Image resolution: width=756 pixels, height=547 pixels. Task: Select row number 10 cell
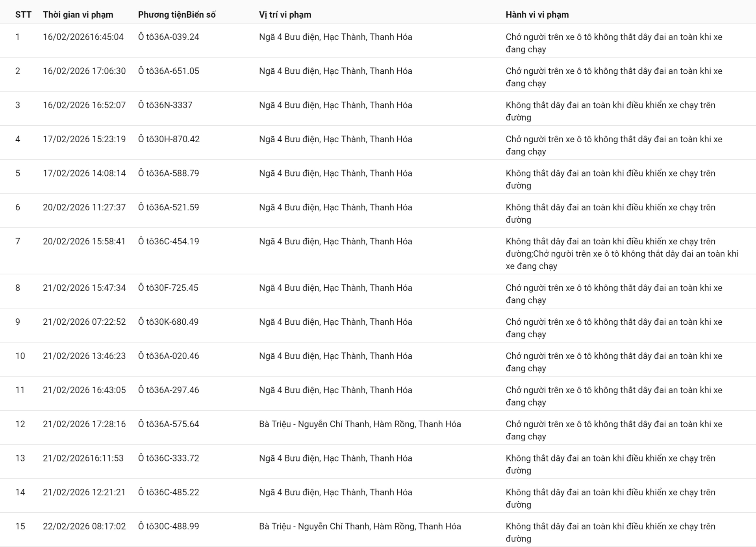[x=20, y=356]
